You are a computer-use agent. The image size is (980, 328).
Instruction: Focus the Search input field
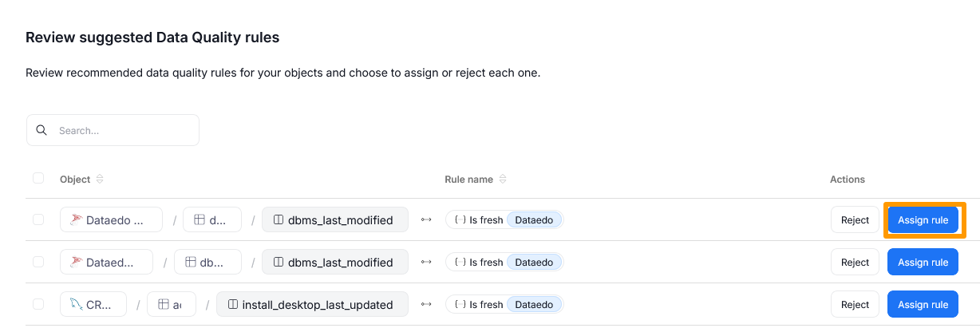124,130
